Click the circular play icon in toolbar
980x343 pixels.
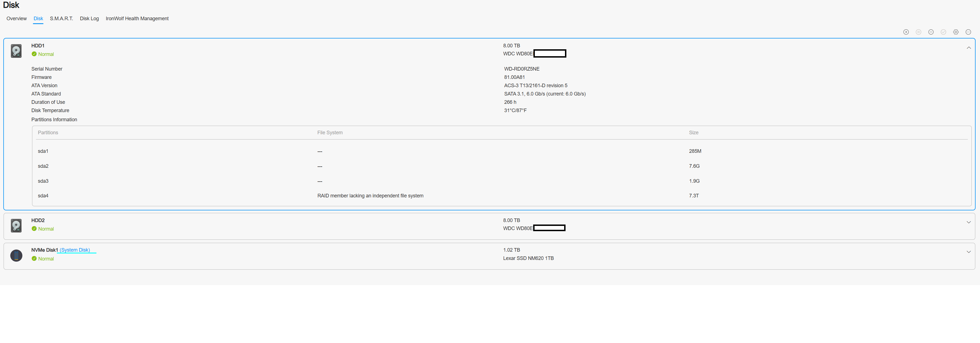click(x=906, y=32)
